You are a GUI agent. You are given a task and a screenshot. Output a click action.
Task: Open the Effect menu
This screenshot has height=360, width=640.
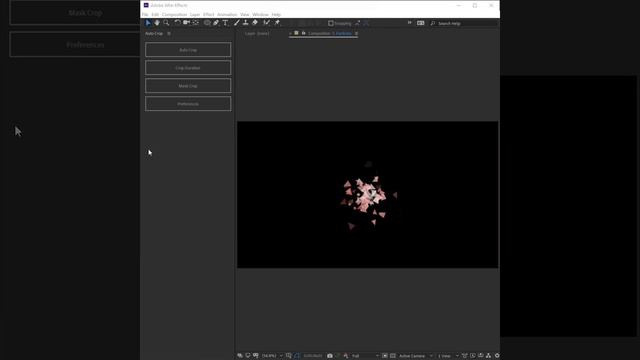(x=209, y=15)
